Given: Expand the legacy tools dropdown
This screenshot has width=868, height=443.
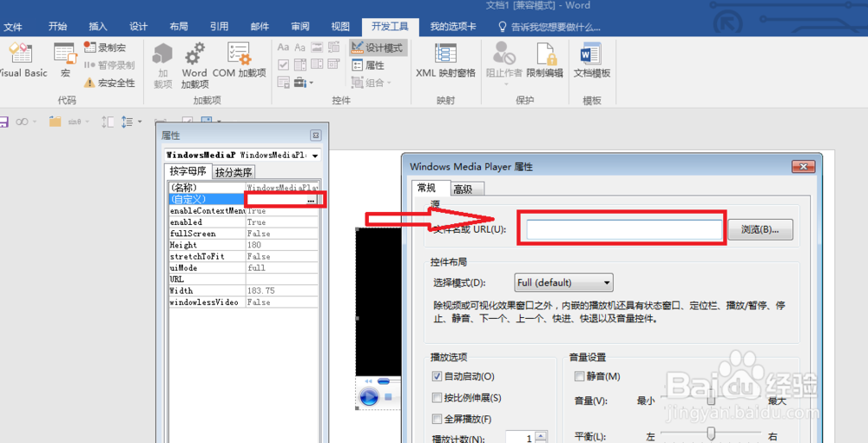Looking at the screenshot, I should [304, 83].
